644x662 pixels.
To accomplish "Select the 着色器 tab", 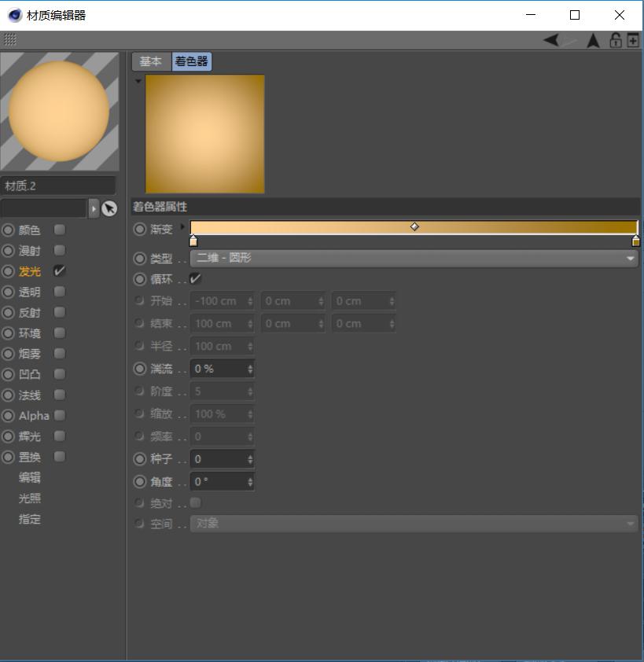I will pyautogui.click(x=191, y=61).
